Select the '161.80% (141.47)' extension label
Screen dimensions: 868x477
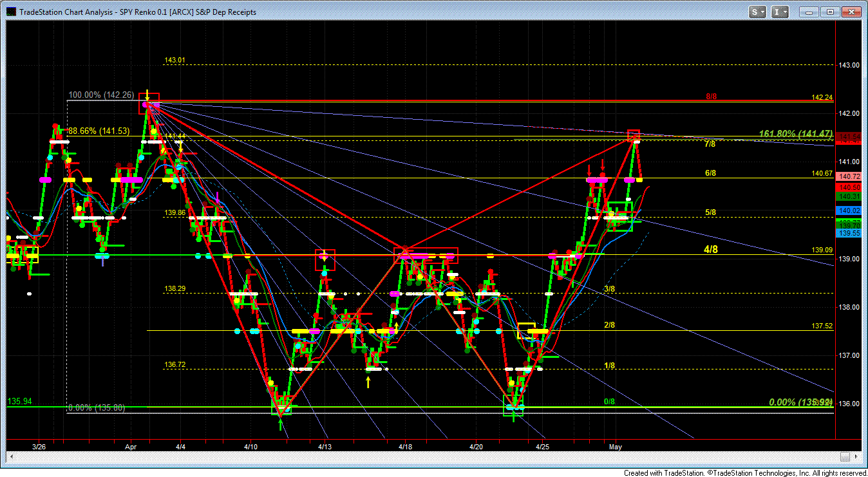[796, 134]
